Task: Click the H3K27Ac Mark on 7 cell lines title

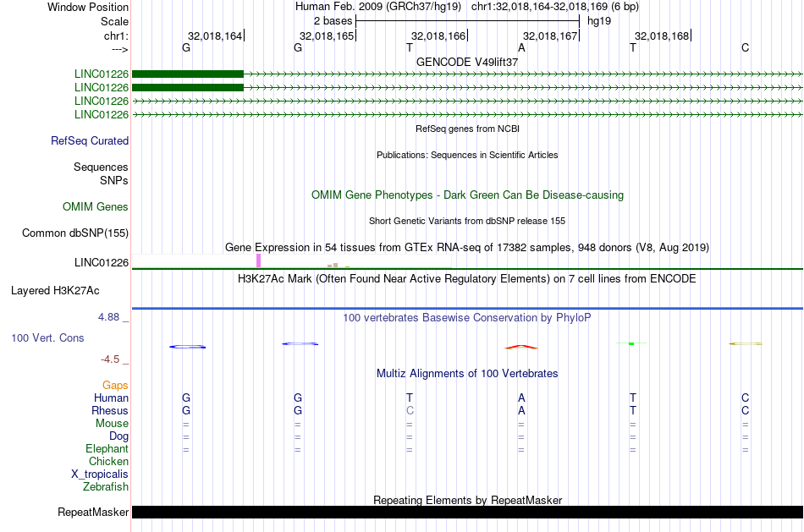Action: [467, 279]
